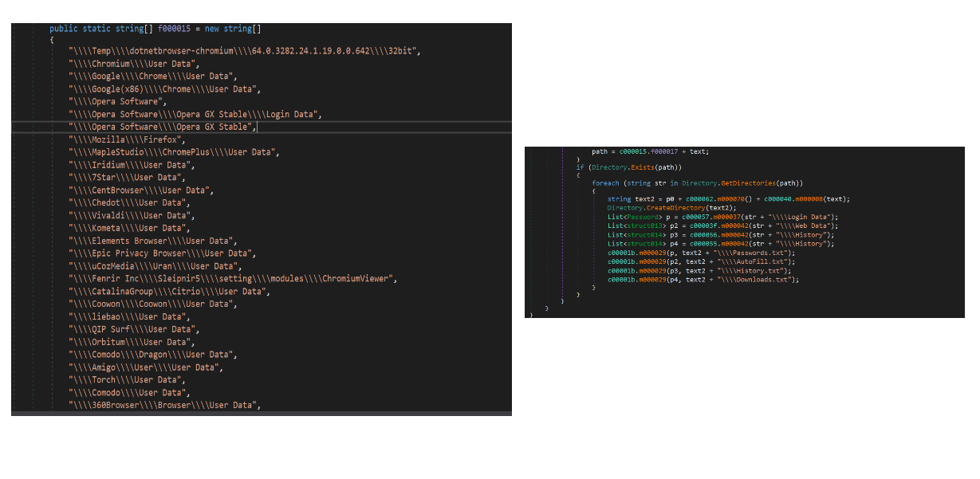Click the Chedot User Data string
Screen dimensions: 980x479
pyautogui.click(x=129, y=202)
